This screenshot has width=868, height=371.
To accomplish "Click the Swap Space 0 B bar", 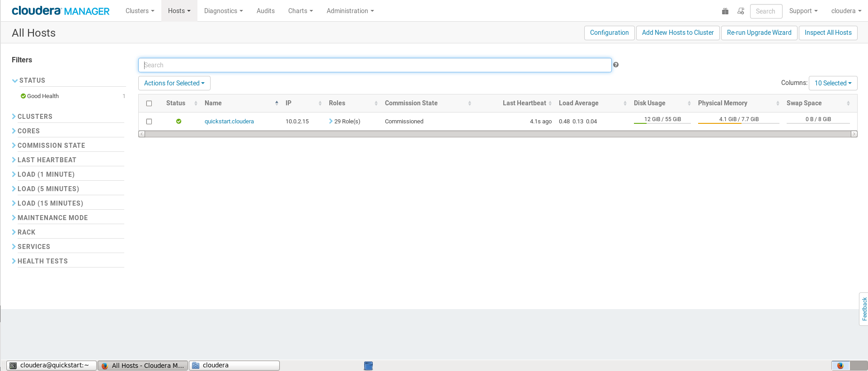I will click(x=818, y=120).
